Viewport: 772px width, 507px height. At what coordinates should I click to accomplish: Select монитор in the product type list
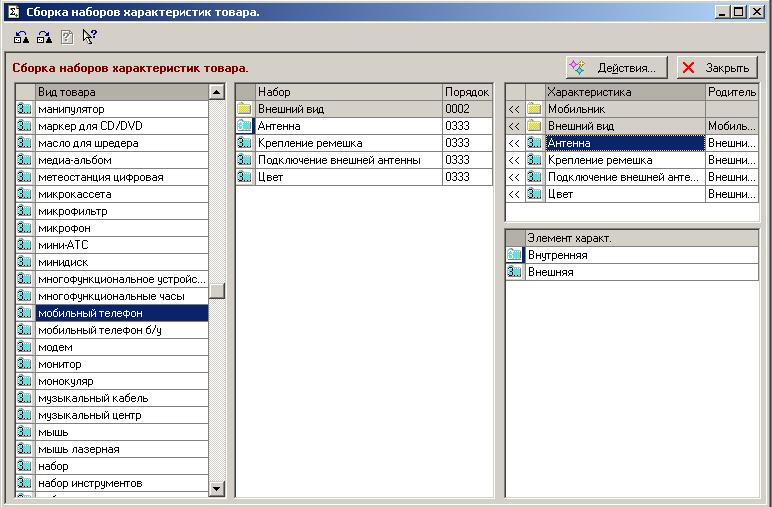60,364
